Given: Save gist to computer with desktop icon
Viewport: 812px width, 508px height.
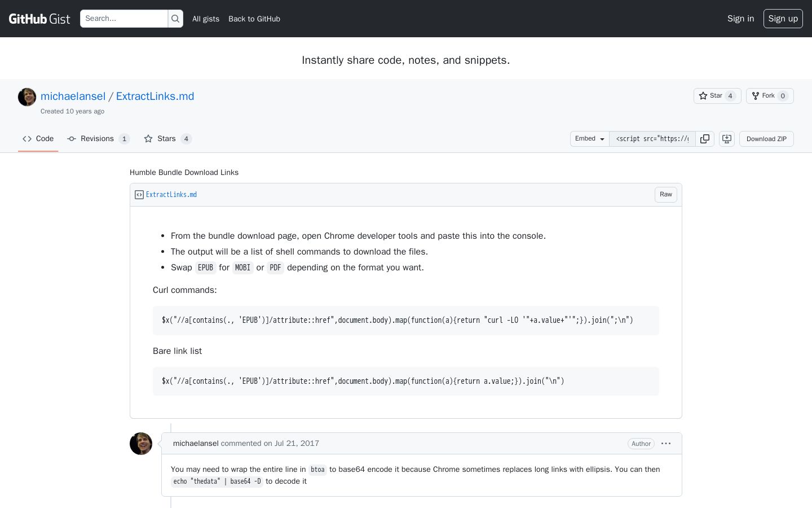Looking at the screenshot, I should pos(727,139).
